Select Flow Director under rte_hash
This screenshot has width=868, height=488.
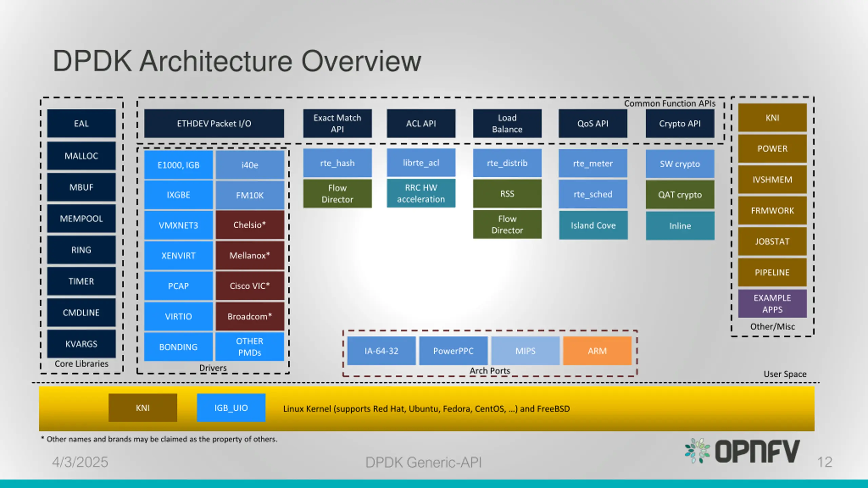click(337, 194)
